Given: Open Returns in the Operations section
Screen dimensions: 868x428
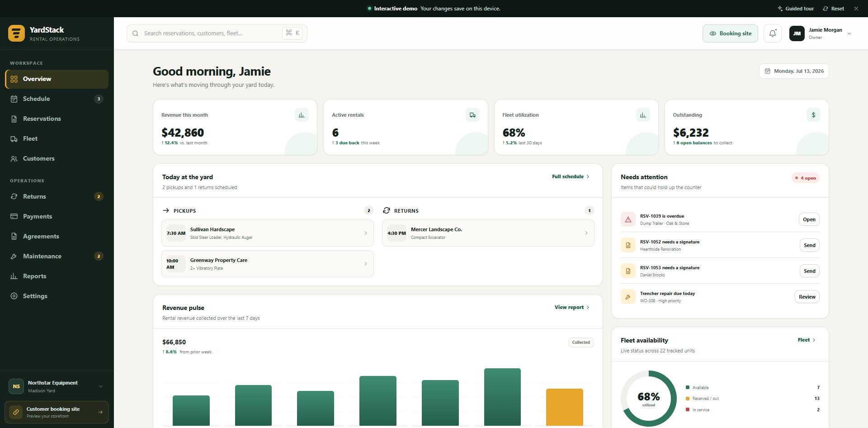Looking at the screenshot, I should point(57,196).
